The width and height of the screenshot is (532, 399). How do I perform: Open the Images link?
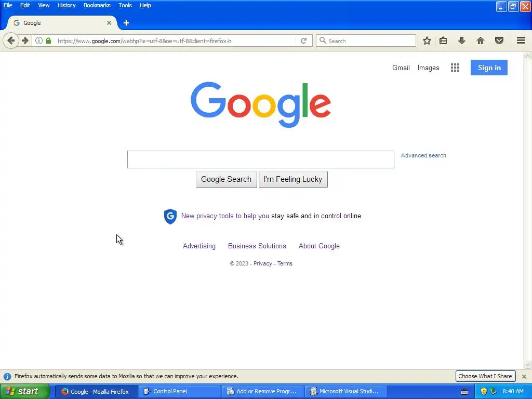[428, 68]
